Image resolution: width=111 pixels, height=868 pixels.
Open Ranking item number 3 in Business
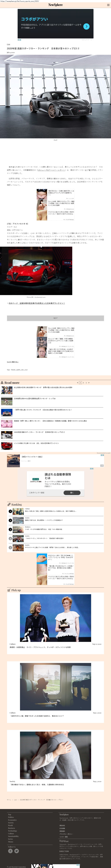[55, 529]
